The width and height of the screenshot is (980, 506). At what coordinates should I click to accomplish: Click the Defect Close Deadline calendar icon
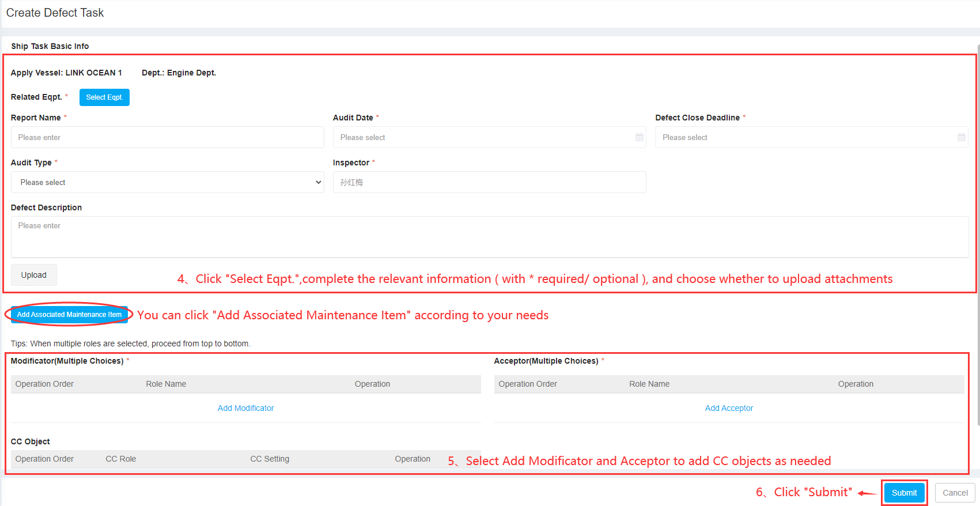tap(961, 137)
